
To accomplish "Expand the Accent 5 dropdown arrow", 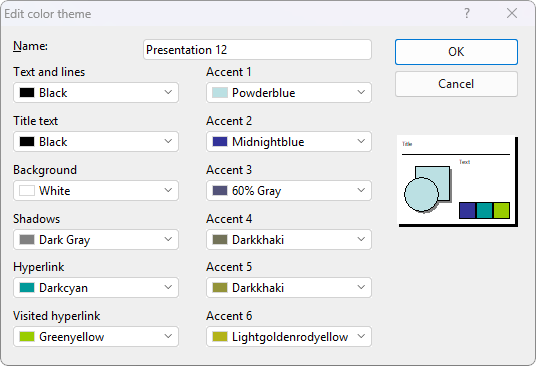I will pyautogui.click(x=361, y=287).
